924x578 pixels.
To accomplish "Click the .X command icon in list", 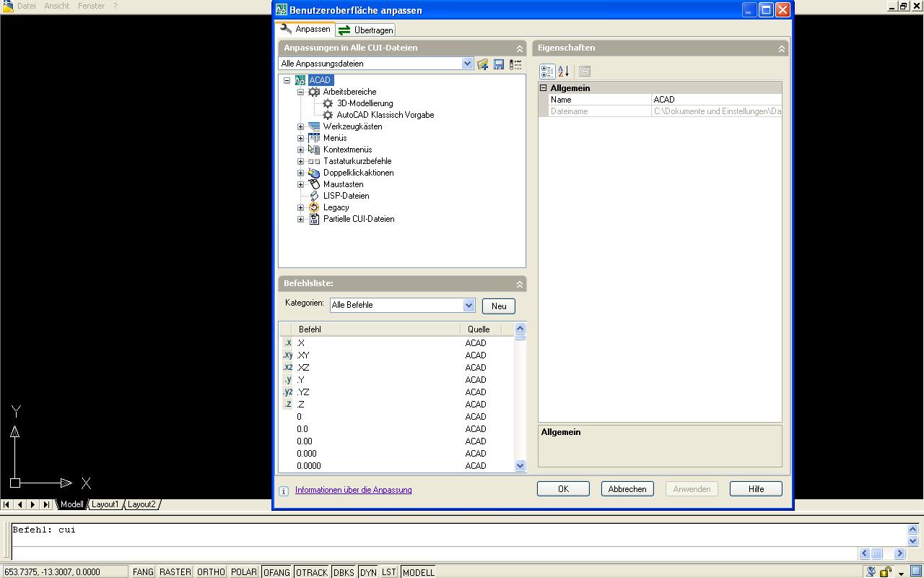I will point(287,343).
